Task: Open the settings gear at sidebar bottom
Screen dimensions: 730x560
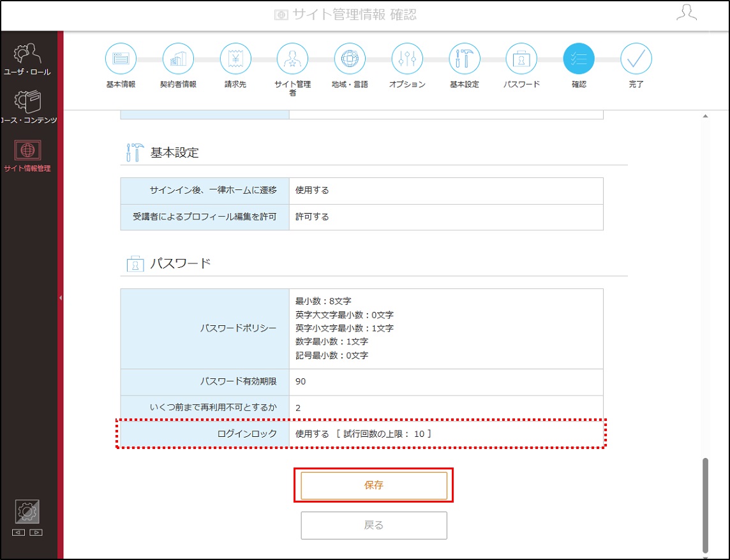Action: click(27, 512)
